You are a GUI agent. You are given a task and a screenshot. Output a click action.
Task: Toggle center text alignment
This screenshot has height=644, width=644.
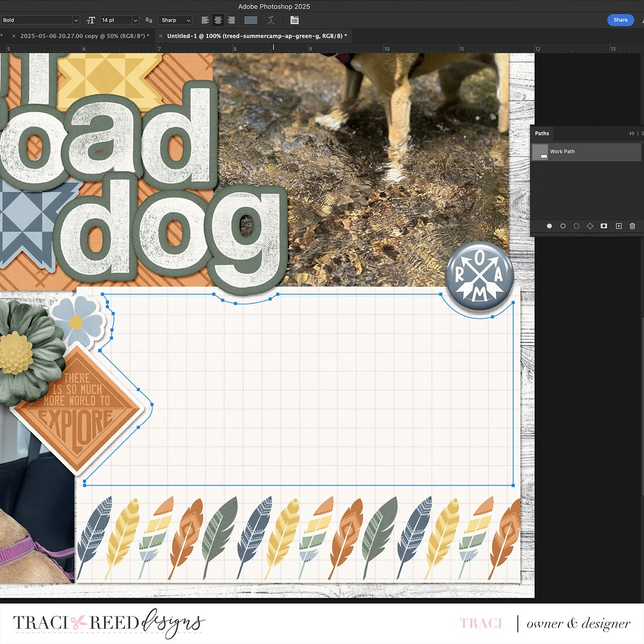(x=218, y=20)
